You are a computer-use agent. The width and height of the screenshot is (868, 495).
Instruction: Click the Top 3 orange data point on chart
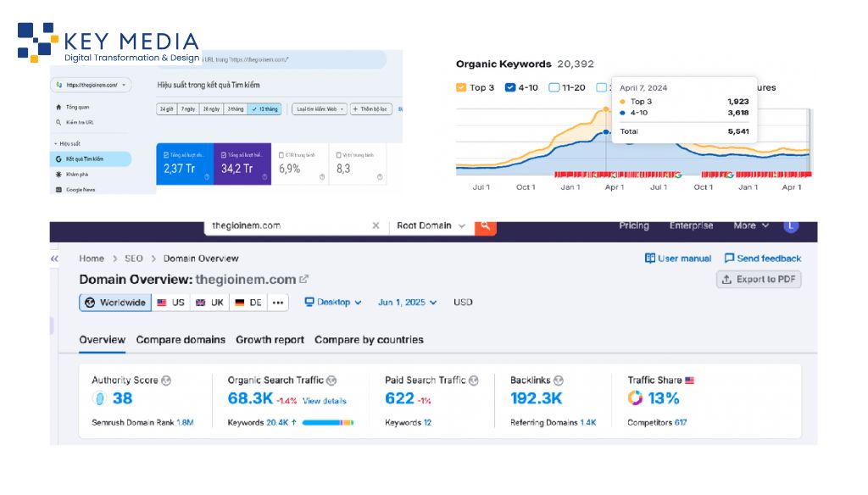606,109
